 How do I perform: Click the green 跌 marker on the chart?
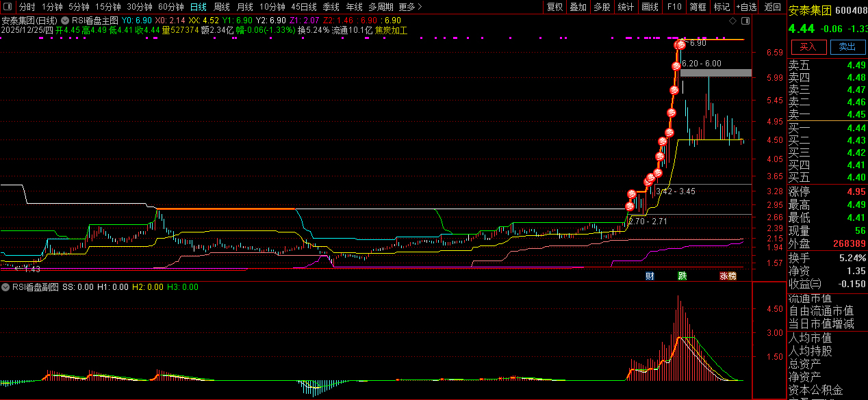682,276
